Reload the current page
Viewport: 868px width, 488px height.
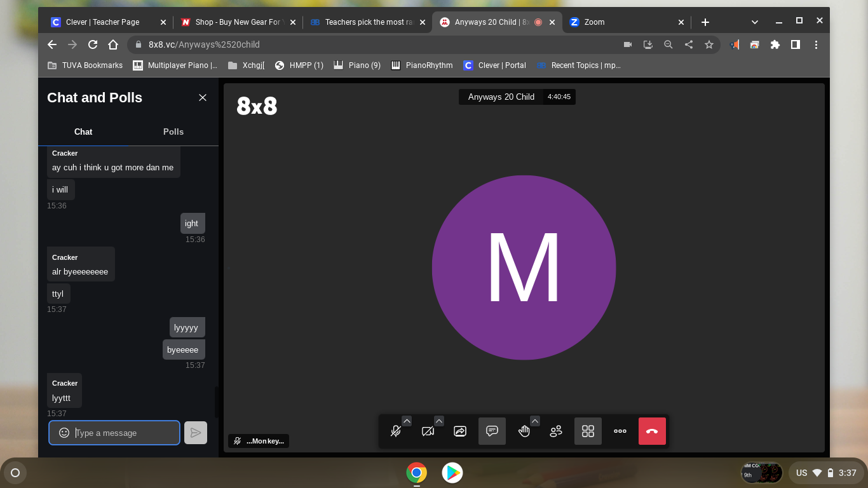(x=93, y=44)
